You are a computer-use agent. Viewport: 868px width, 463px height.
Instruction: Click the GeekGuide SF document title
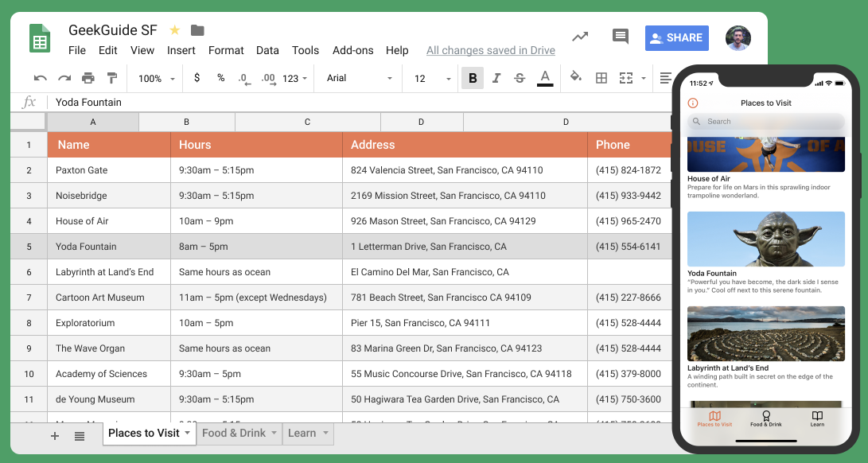(x=112, y=30)
